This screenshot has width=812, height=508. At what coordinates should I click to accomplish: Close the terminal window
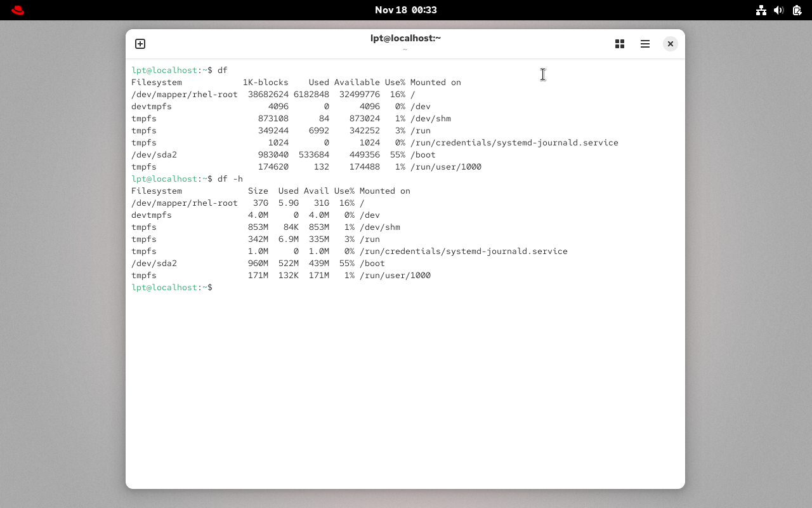click(x=670, y=44)
